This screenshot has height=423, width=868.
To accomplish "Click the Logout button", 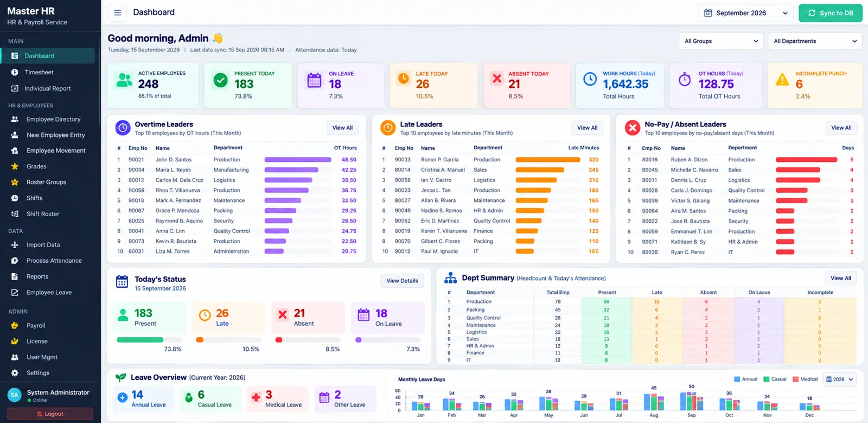I will point(50,414).
